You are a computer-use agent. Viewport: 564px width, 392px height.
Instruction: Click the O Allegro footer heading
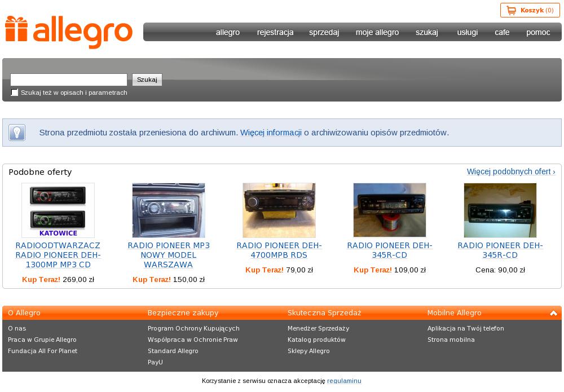click(24, 313)
